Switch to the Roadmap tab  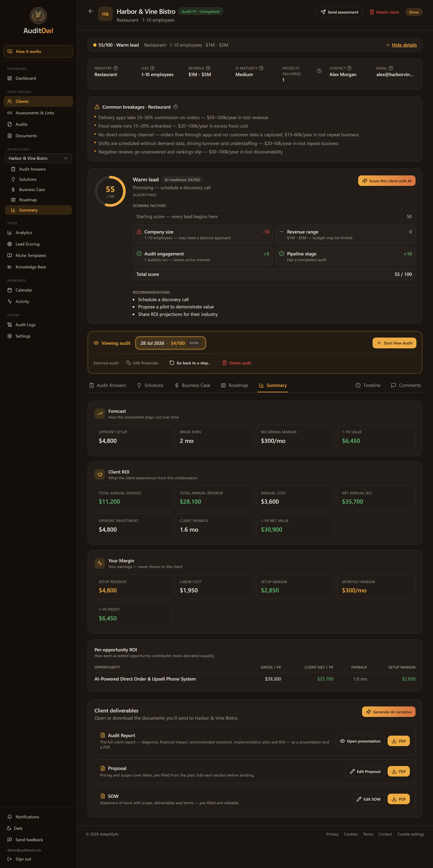pyautogui.click(x=234, y=385)
